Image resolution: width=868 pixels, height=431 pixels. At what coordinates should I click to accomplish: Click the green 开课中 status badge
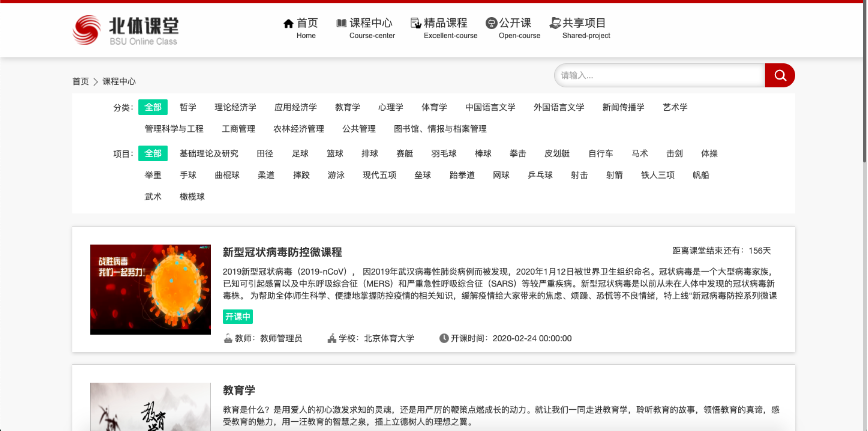[238, 317]
